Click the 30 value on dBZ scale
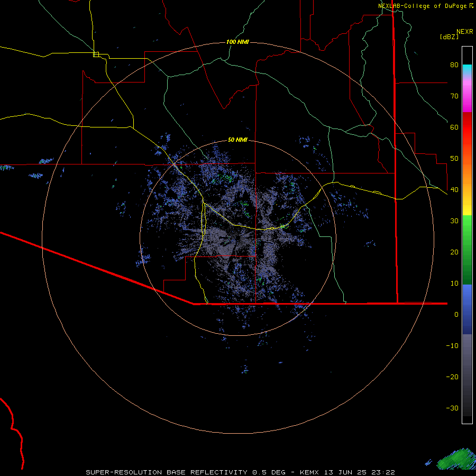Screen dimensions: 476x476 pos(454,221)
